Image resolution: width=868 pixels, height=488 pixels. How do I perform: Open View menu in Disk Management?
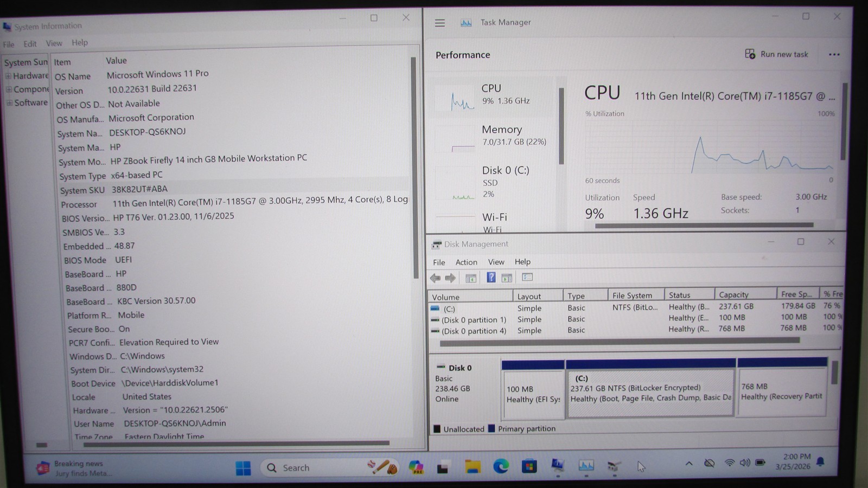(x=496, y=262)
